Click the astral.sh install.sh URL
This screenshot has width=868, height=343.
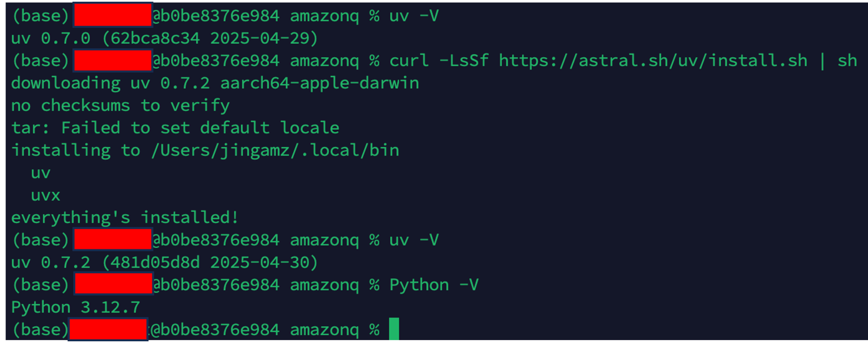click(653, 61)
